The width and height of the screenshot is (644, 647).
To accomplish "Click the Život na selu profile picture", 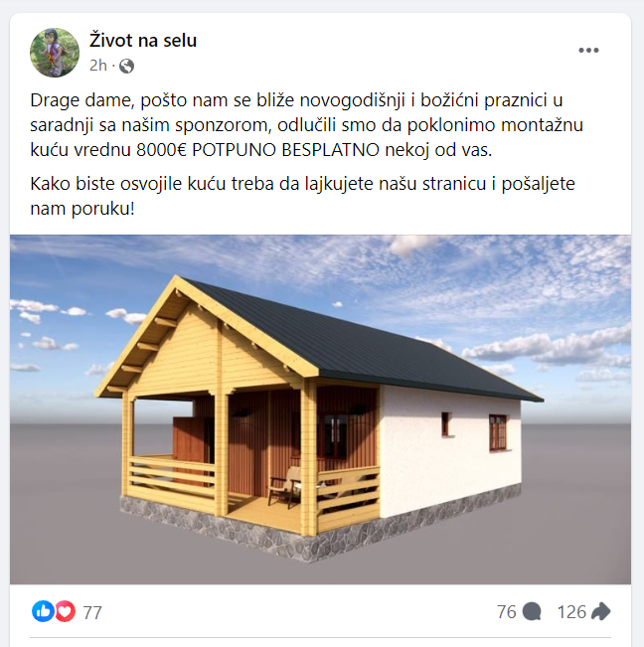I will click(55, 53).
